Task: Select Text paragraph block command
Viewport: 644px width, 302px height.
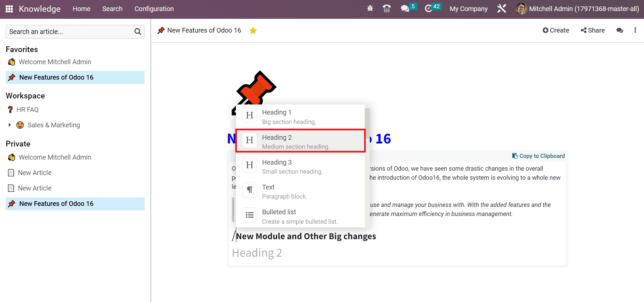Action: 300,191
